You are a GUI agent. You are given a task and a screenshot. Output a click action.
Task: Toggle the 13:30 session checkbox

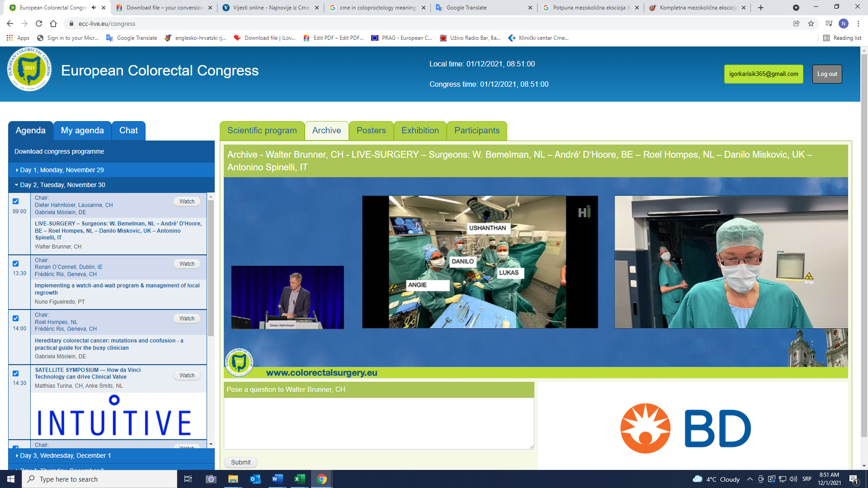tap(16, 264)
